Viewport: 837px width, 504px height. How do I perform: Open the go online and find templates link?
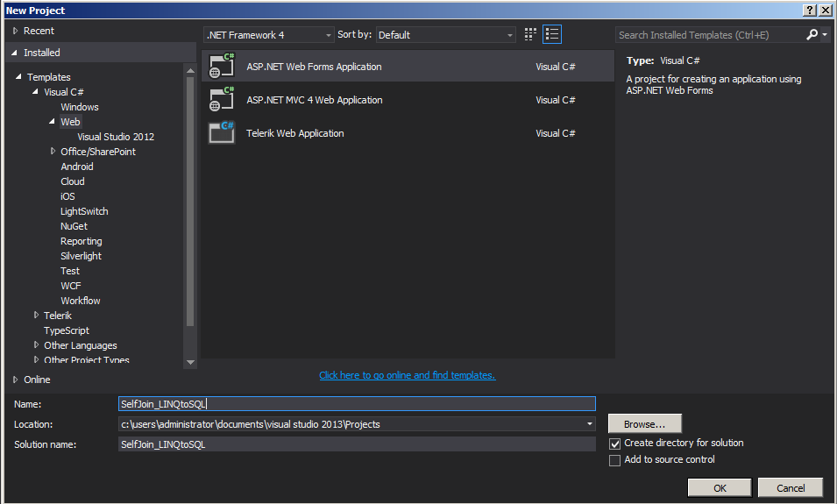407,375
